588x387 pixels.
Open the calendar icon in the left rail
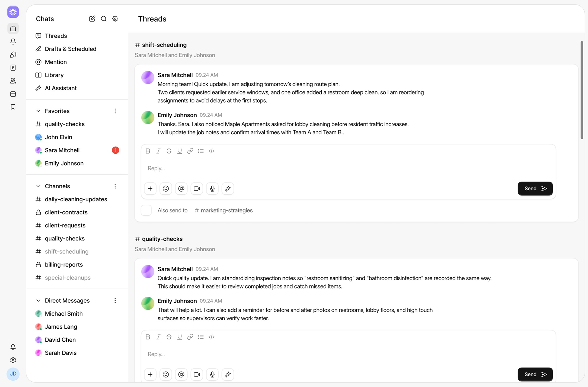pos(13,94)
